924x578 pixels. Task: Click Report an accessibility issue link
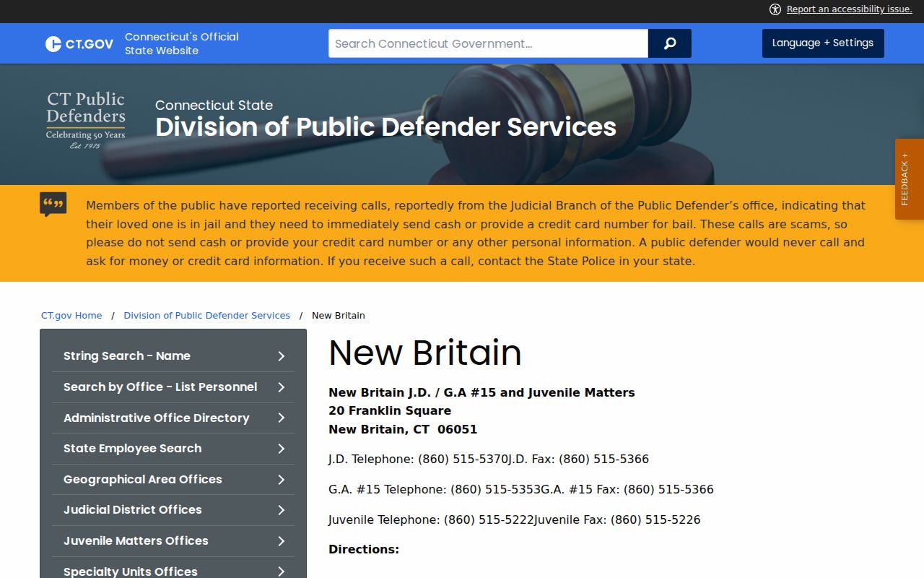(x=850, y=9)
